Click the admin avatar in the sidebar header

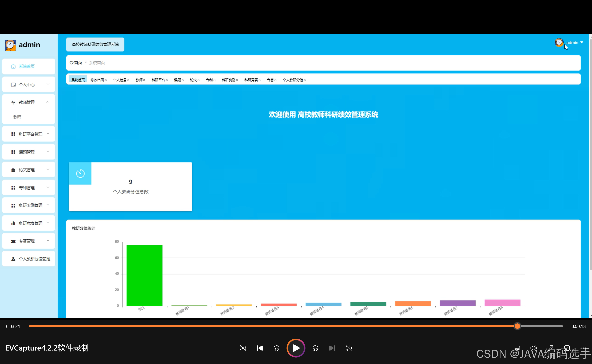[x=10, y=45]
